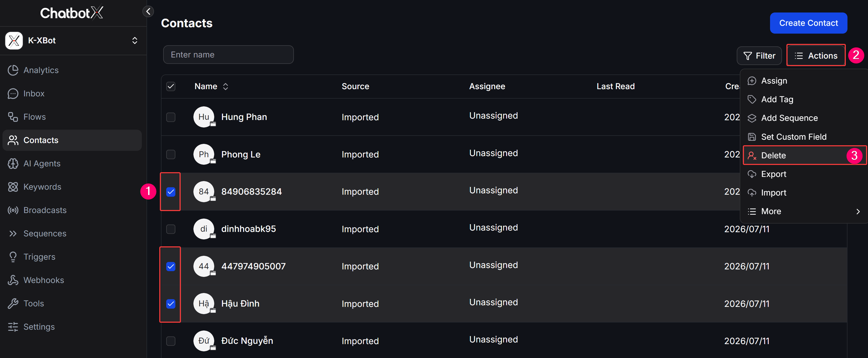This screenshot has height=358, width=868.
Task: Open Keywords via its sidebar icon
Action: (x=13, y=186)
